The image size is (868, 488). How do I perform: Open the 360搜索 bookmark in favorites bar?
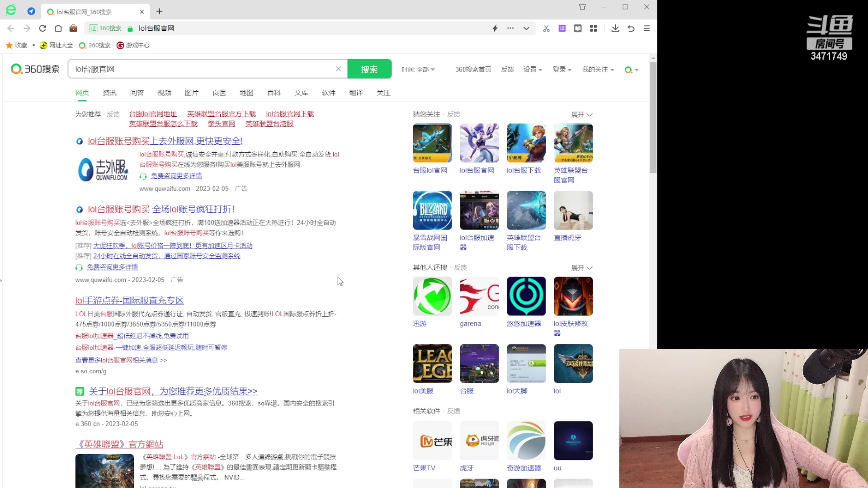(x=94, y=45)
